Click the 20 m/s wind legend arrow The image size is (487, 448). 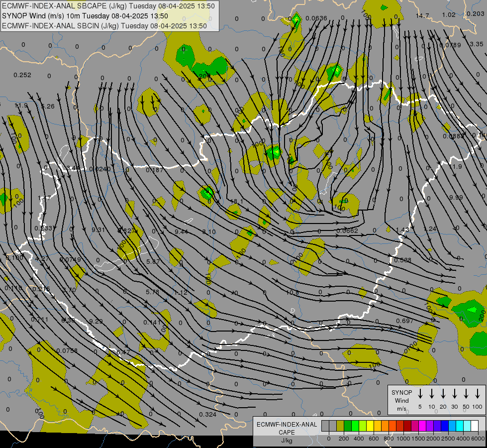pyautogui.click(x=443, y=394)
